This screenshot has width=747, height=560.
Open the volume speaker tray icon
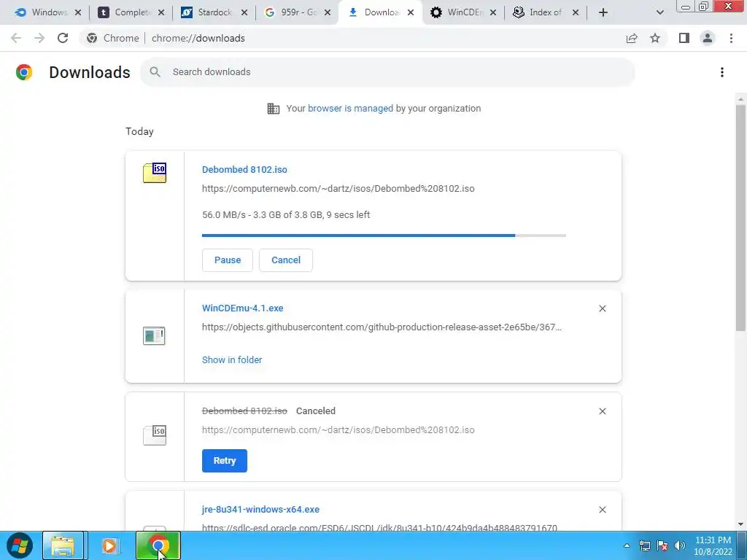[680, 545]
